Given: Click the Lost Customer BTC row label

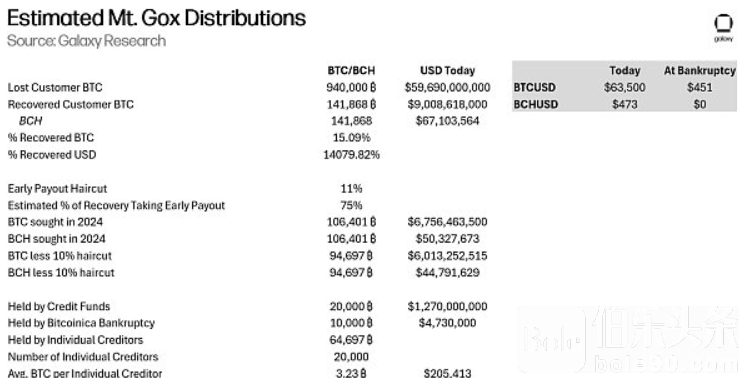Looking at the screenshot, I should coord(55,87).
